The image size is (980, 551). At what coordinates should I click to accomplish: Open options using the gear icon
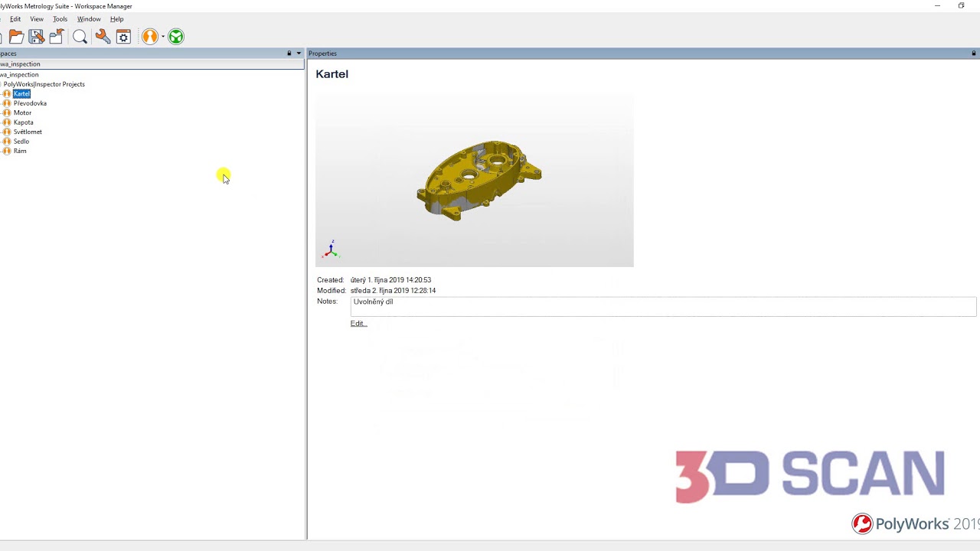123,36
